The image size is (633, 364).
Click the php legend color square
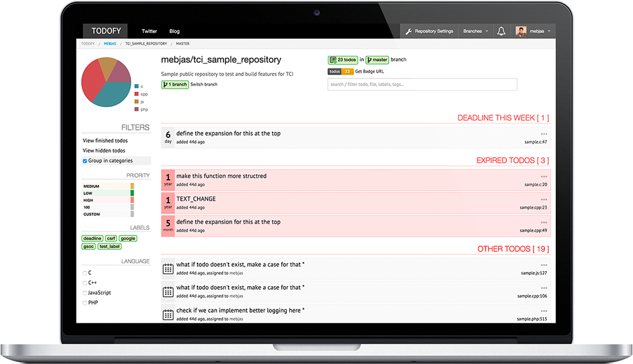coord(137,110)
